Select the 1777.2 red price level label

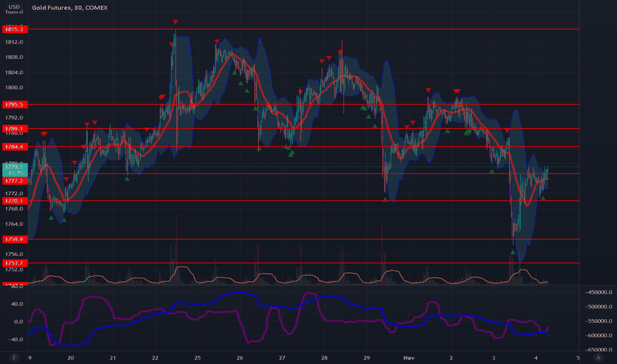pos(15,181)
